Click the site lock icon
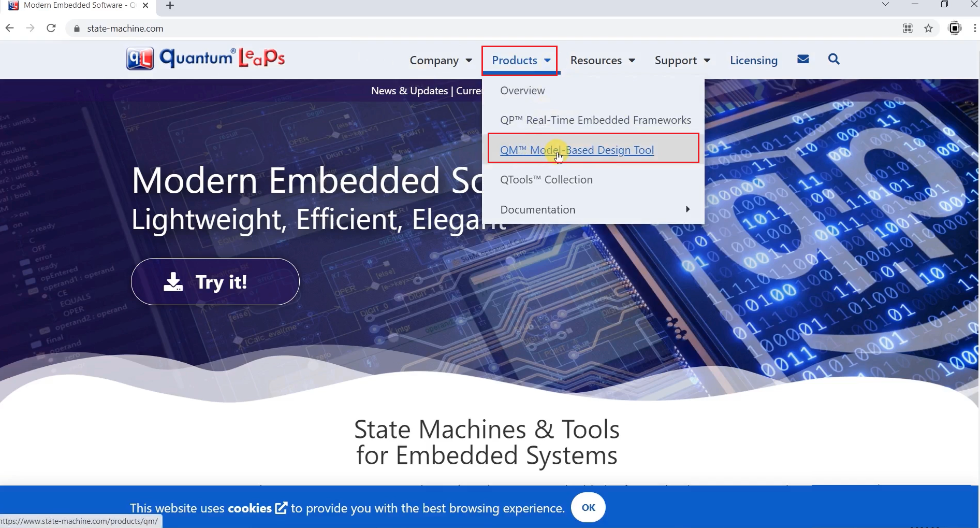The image size is (980, 528). click(x=77, y=28)
